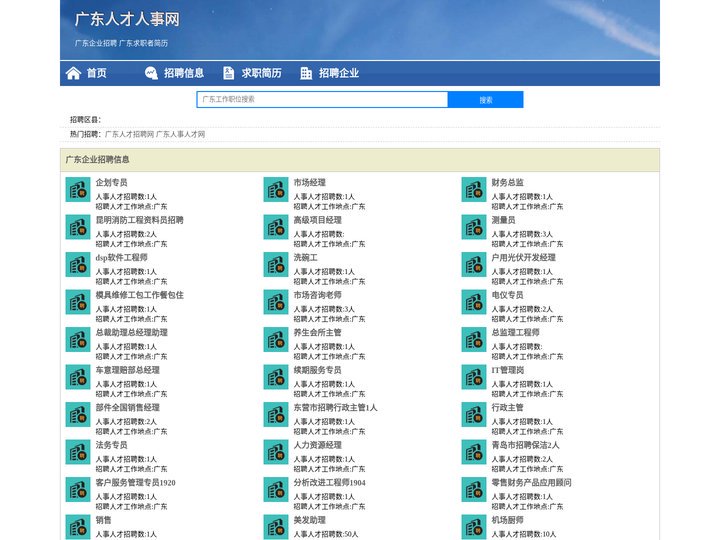The width and height of the screenshot is (720, 540).
Task: Click the 招聘区县 label text
Action: [85, 120]
